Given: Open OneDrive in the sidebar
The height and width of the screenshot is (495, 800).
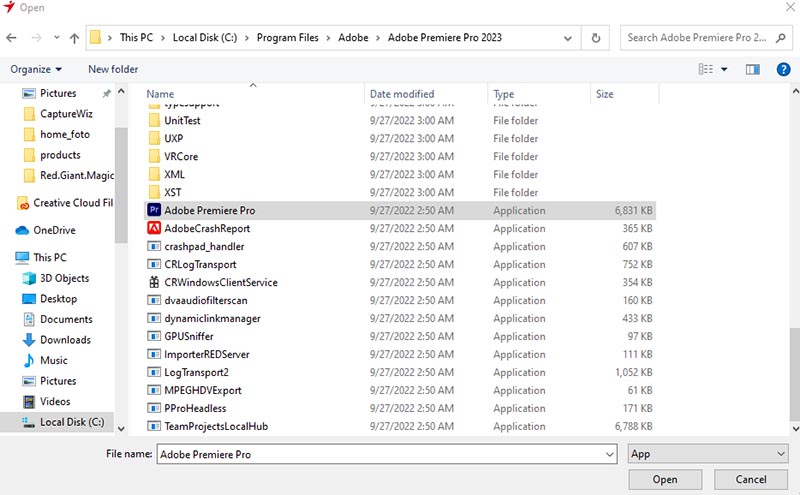Looking at the screenshot, I should (x=54, y=230).
